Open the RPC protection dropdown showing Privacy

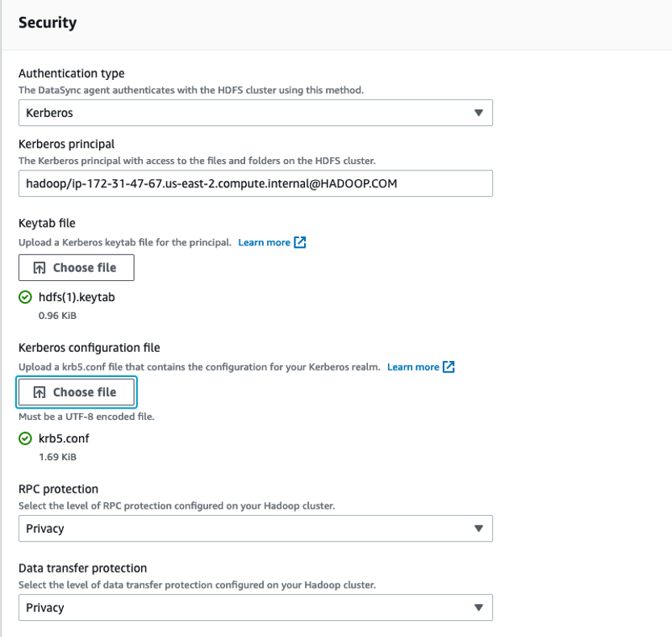(x=256, y=528)
